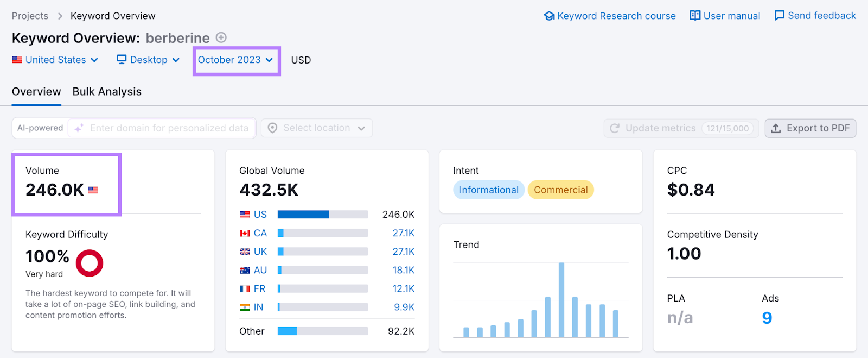
Task: Click the domain input for personalized data
Action: [169, 128]
